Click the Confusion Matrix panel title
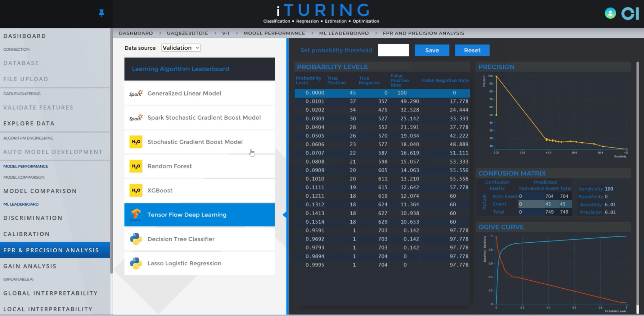 [x=512, y=173]
